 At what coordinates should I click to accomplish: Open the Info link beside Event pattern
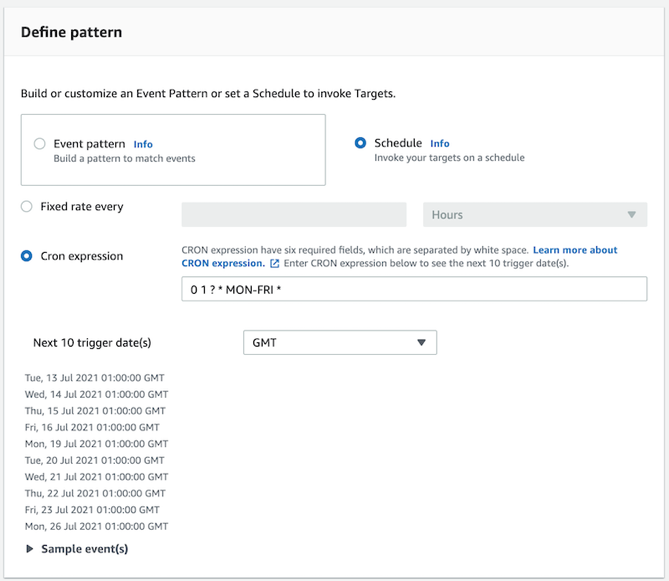tap(143, 144)
